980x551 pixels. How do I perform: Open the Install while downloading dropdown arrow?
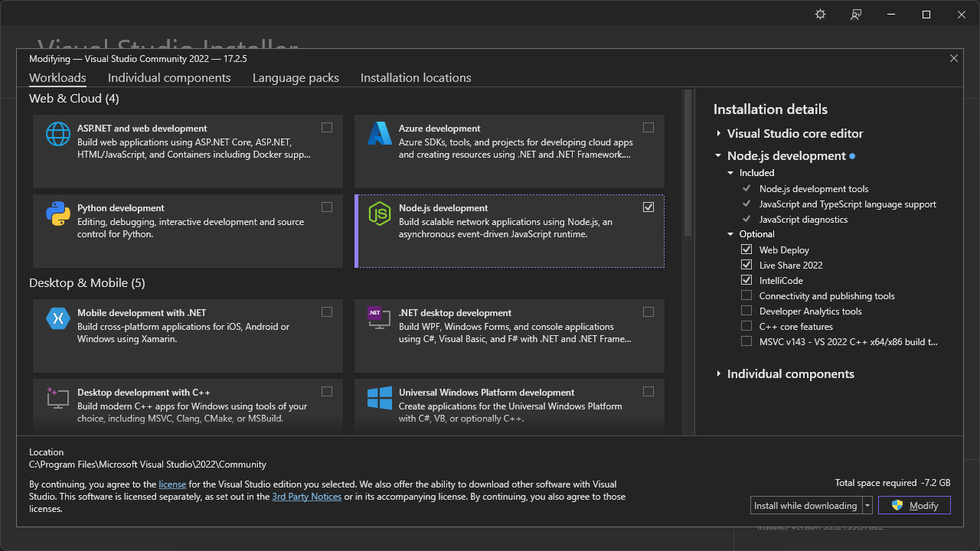pyautogui.click(x=867, y=505)
